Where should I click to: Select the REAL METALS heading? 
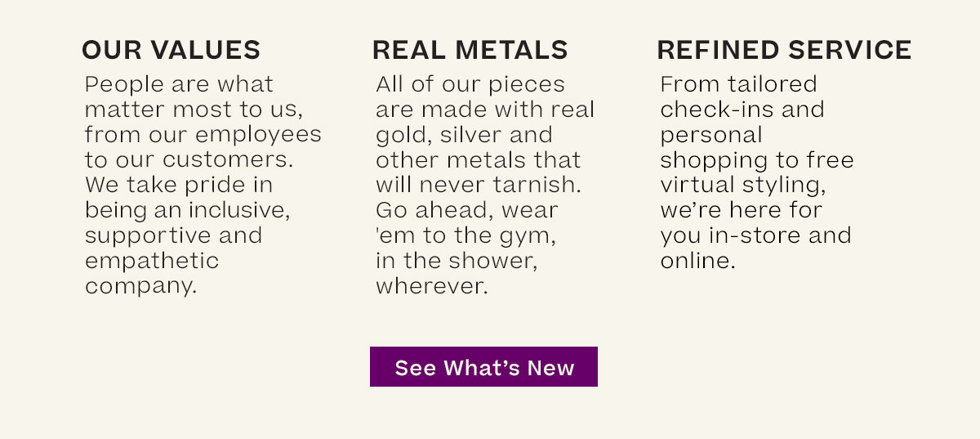[x=470, y=50]
